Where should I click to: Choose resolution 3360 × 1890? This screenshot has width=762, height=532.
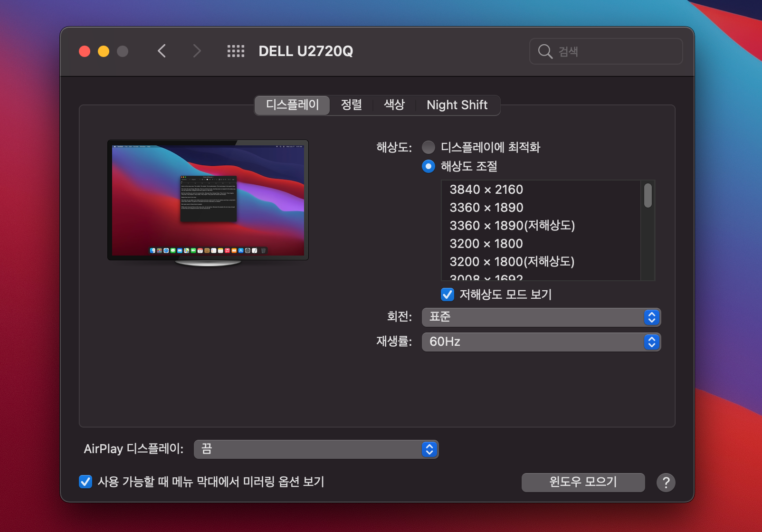click(x=541, y=208)
